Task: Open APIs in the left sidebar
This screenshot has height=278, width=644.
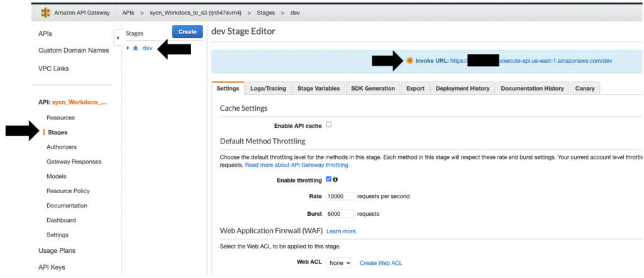Action: click(45, 34)
